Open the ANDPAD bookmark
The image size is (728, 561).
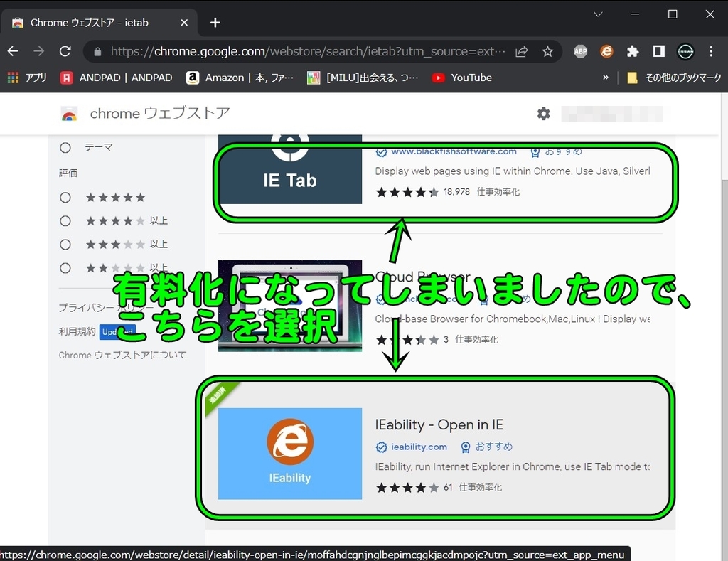(x=117, y=78)
